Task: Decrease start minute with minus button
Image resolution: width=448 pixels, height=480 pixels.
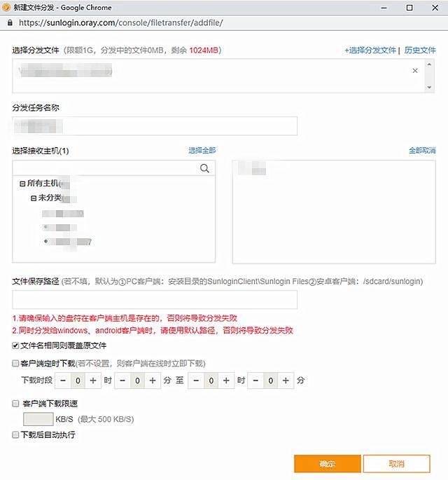Action: pos(122,380)
